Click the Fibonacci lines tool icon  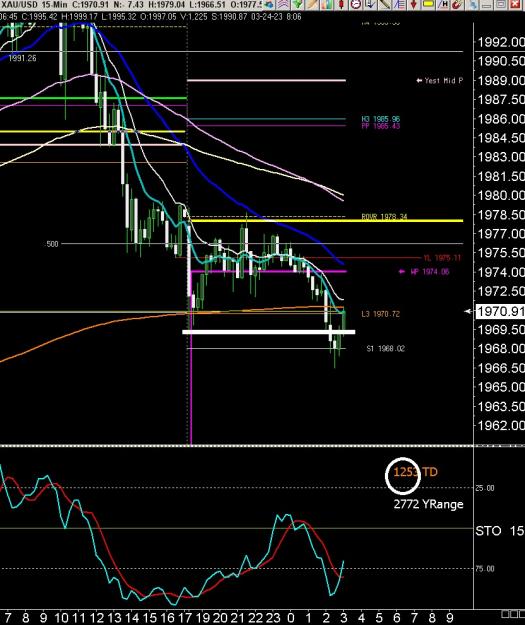point(399,4)
